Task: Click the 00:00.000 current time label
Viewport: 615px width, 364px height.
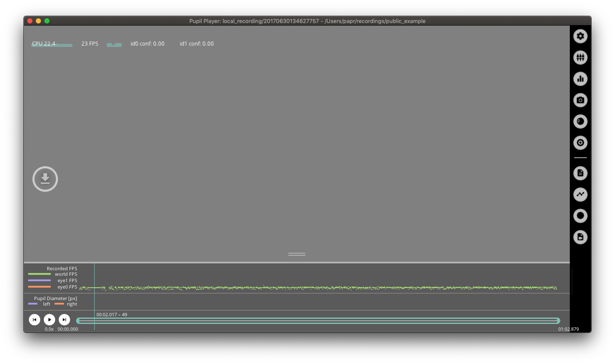Action: (x=68, y=329)
